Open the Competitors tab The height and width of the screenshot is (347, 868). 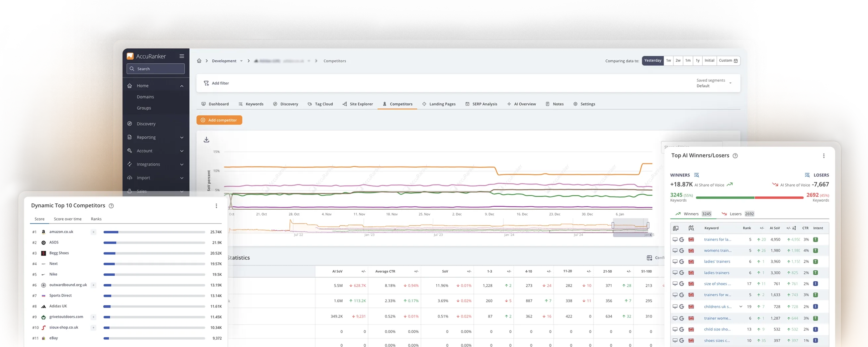(x=397, y=104)
